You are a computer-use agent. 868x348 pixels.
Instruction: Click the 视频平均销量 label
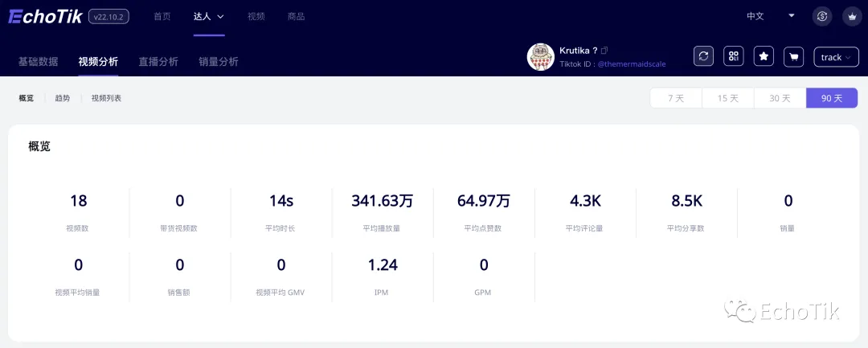77,292
